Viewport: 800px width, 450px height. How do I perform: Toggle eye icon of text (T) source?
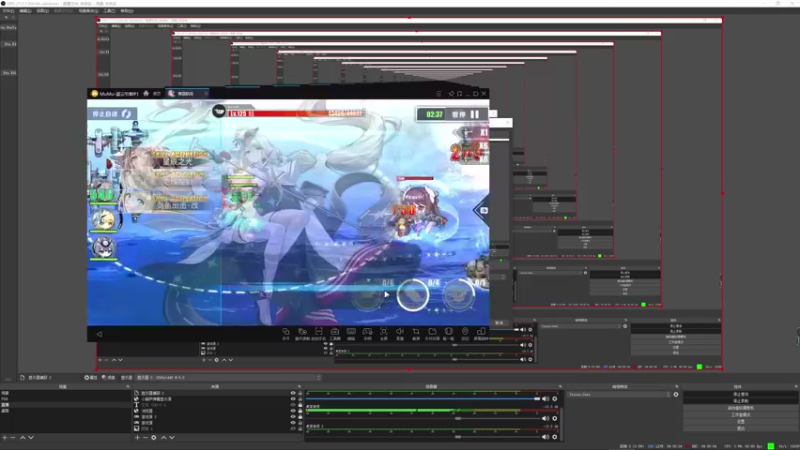pos(293,405)
